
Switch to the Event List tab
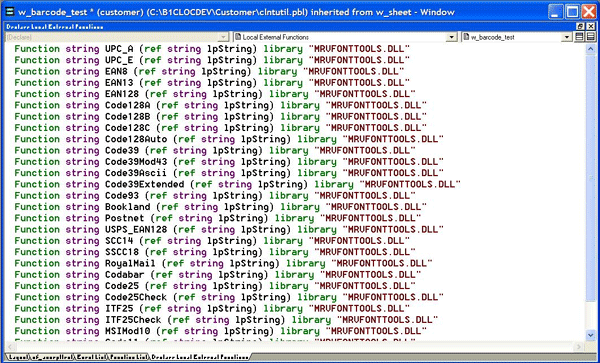tap(90, 357)
